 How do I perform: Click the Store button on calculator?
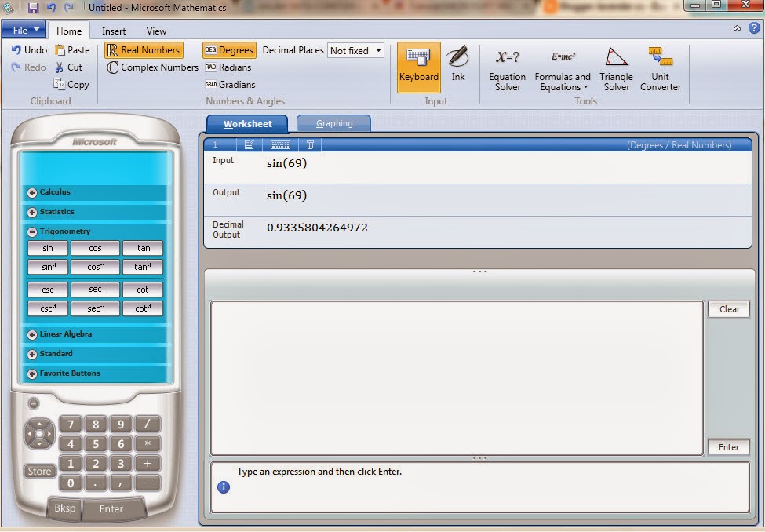(39, 471)
